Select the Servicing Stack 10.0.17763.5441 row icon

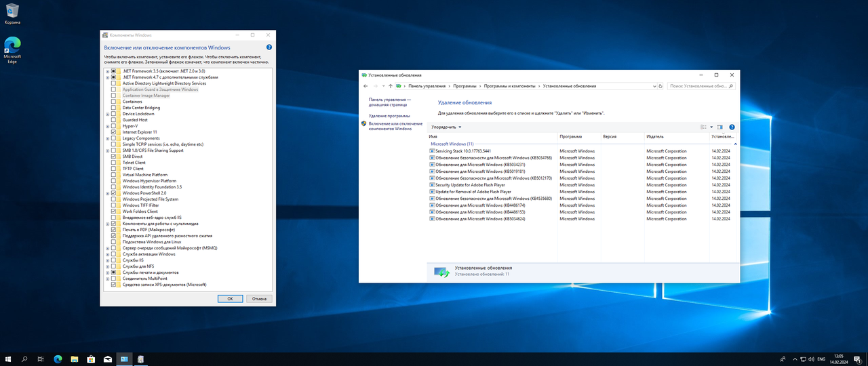(432, 151)
